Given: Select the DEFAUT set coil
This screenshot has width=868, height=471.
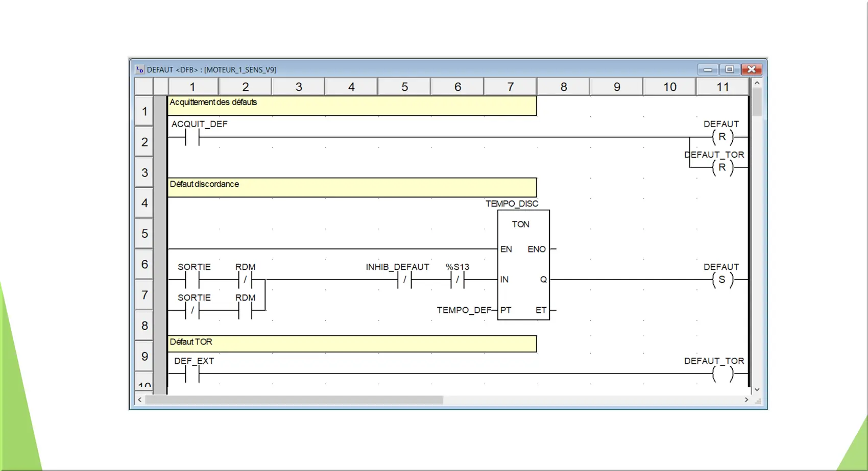Looking at the screenshot, I should click(722, 280).
